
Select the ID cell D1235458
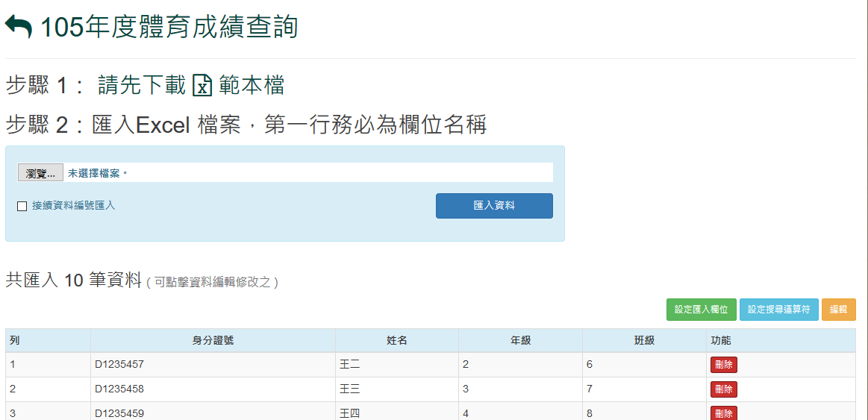119,389
